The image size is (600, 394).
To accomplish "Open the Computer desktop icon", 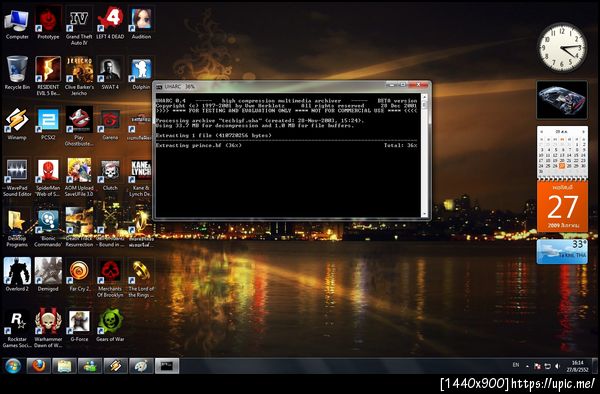I will point(17,24).
